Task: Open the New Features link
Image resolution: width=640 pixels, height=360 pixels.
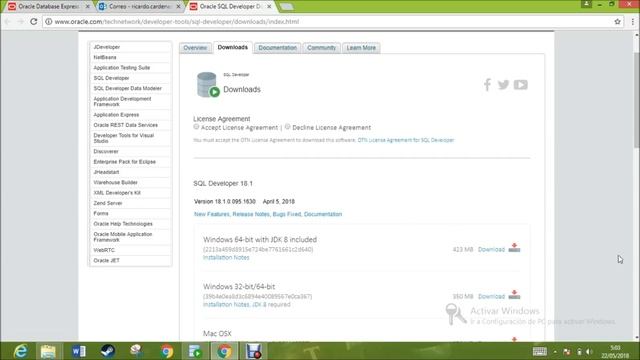Action: [212, 214]
